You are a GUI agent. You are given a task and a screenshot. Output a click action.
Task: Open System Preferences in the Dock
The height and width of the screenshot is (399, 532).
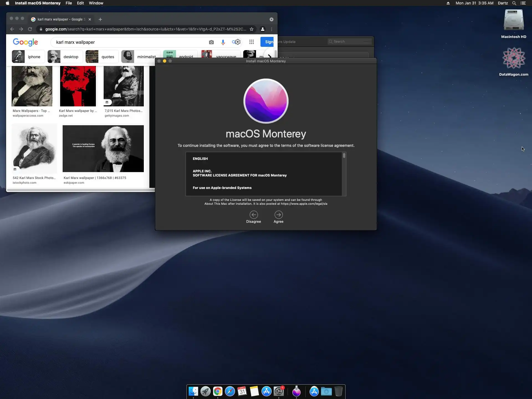tap(279, 392)
